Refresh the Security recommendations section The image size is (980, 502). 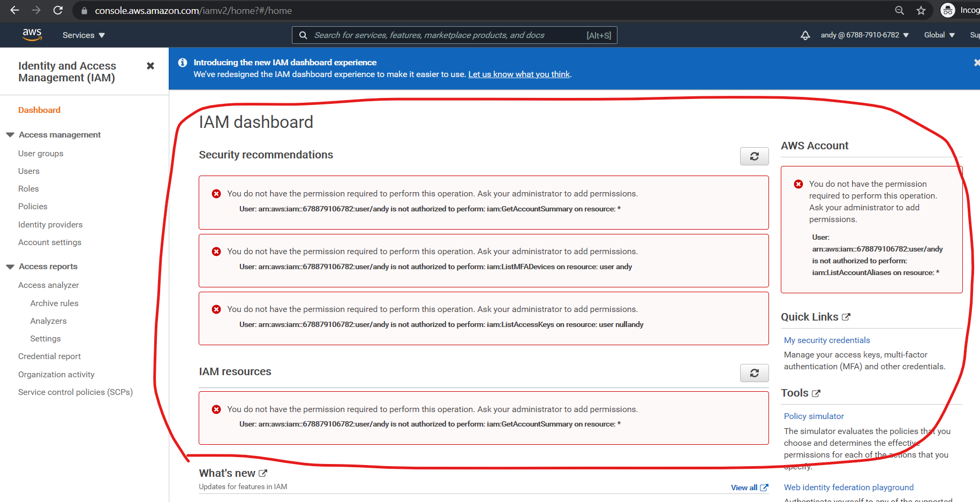[754, 156]
